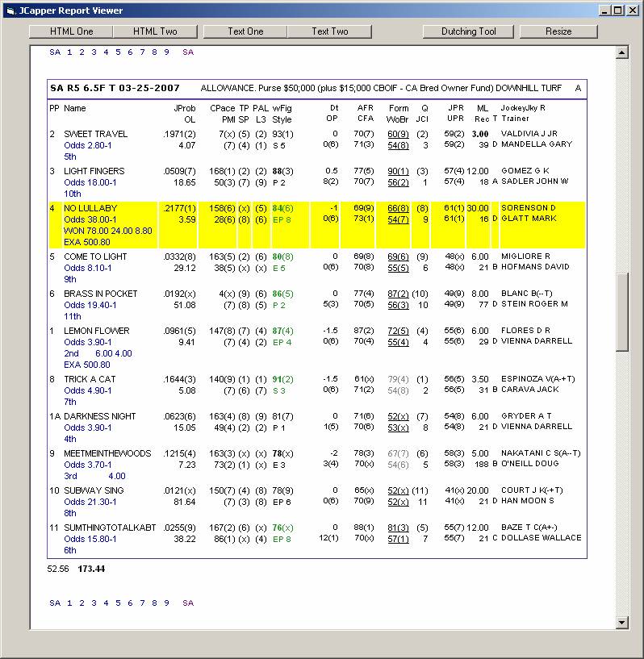Click wFig column header
The width and height of the screenshot is (644, 659).
[x=282, y=108]
